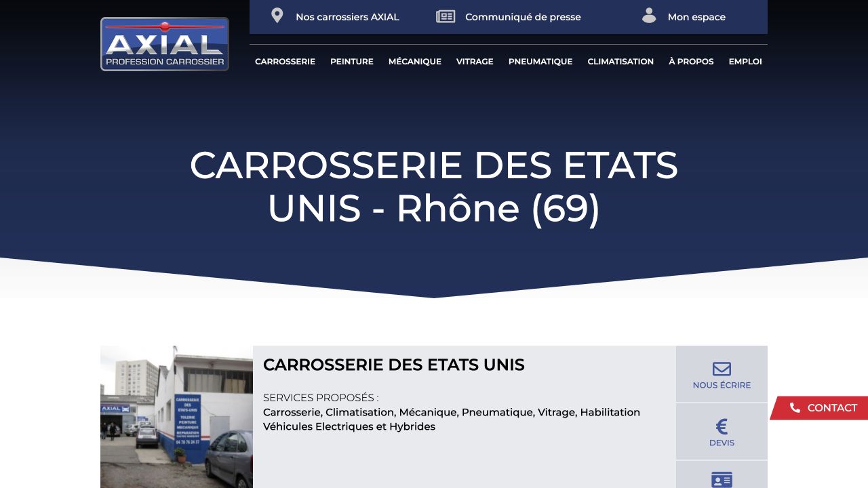Click the newspaper press release icon

coord(446,16)
